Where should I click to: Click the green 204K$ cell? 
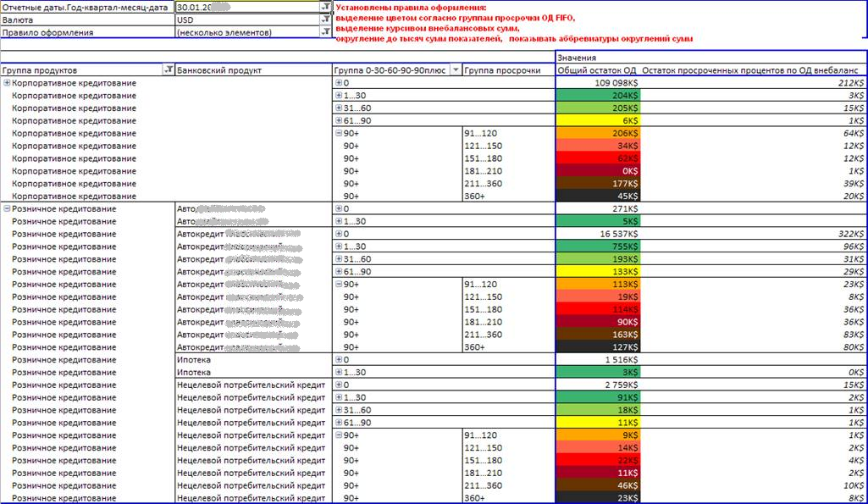597,96
